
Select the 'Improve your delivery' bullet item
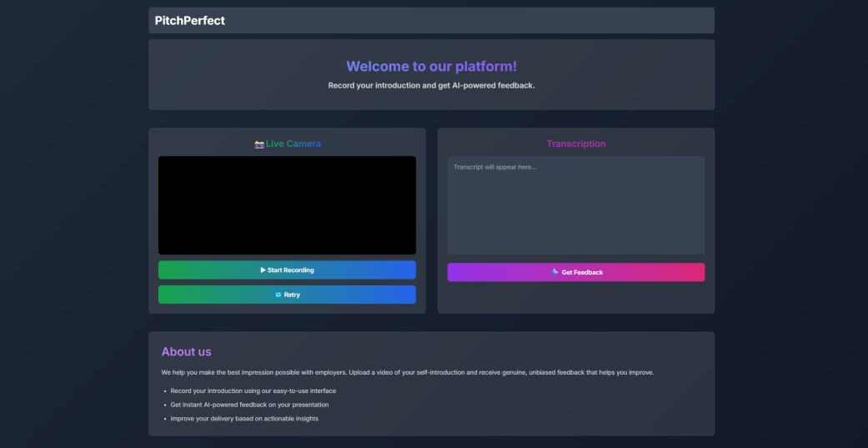click(x=244, y=419)
